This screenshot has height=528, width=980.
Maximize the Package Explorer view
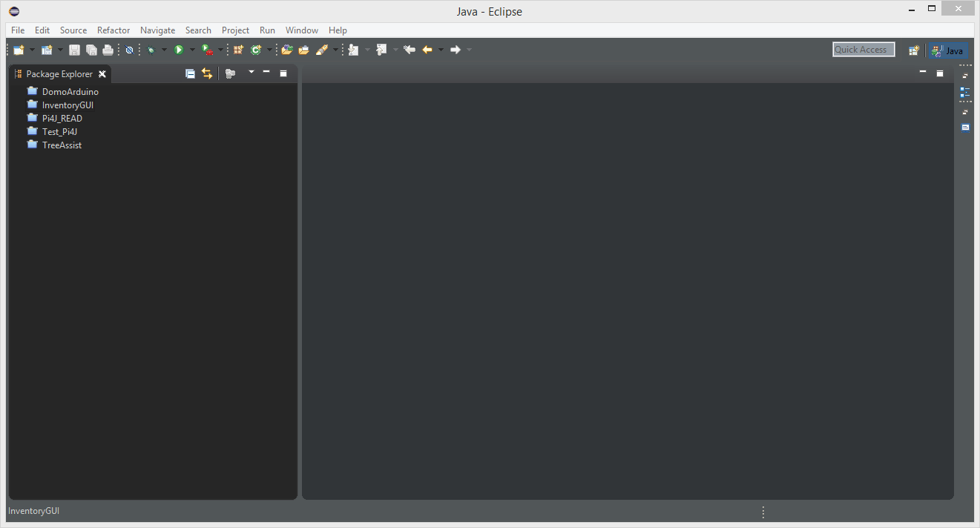[283, 73]
